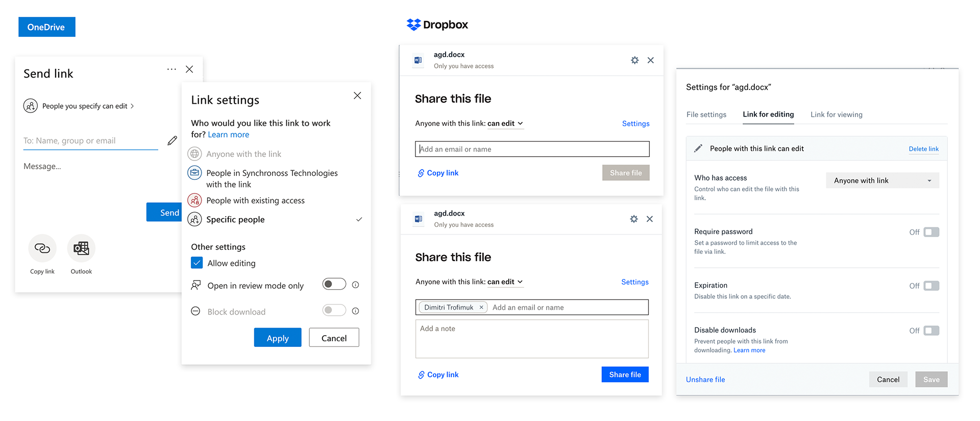Click the people icon next to sharing permission

click(31, 106)
